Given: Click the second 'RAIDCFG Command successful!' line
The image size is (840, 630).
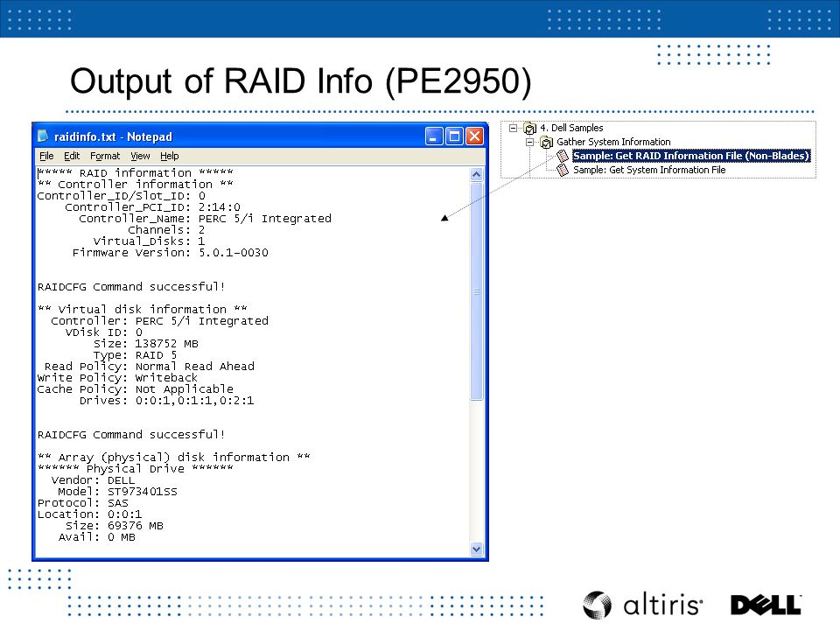Looking at the screenshot, I should 131,435.
